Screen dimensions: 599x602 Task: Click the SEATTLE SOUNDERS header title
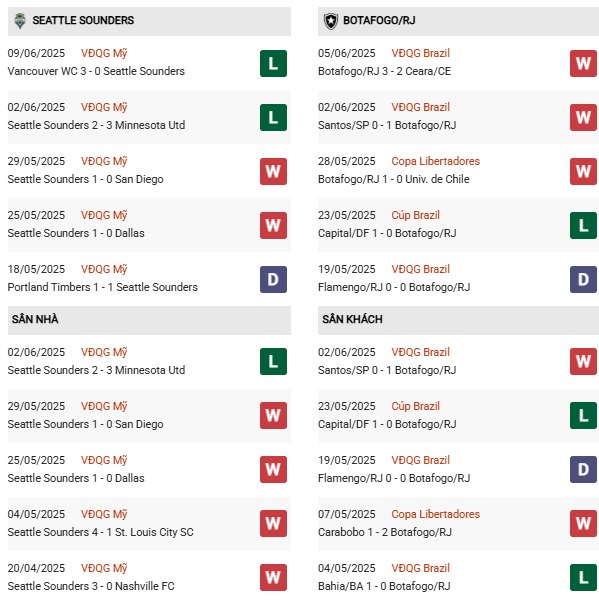coord(83,20)
